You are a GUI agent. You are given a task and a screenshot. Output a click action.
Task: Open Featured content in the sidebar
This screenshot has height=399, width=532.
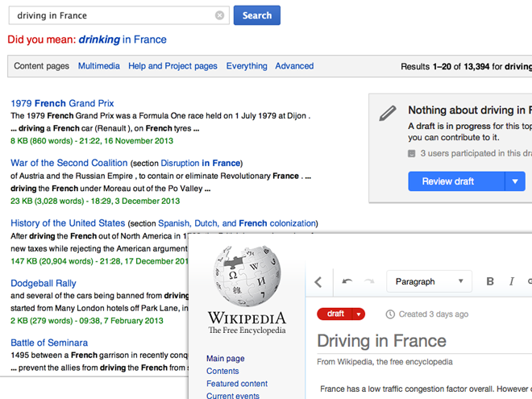pyautogui.click(x=237, y=384)
